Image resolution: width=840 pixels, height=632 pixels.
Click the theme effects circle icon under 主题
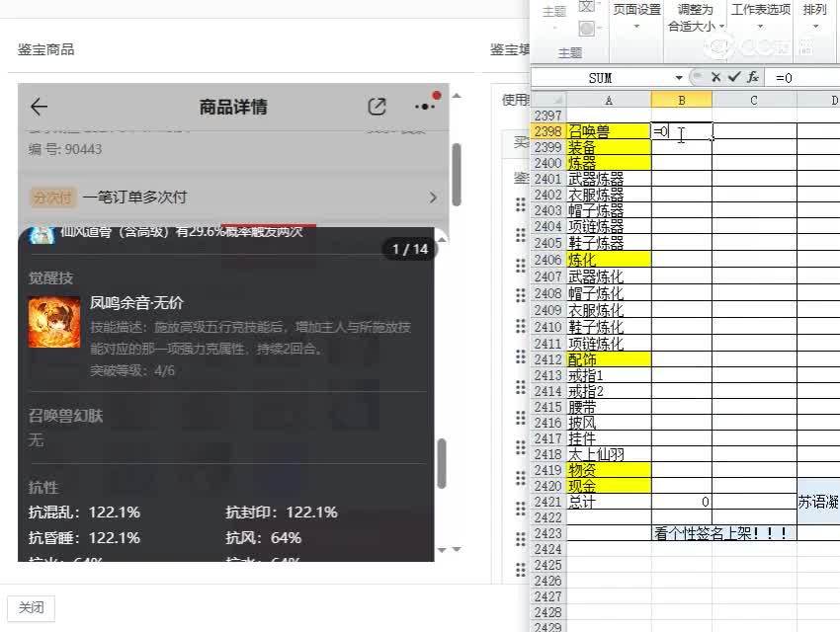[x=585, y=27]
